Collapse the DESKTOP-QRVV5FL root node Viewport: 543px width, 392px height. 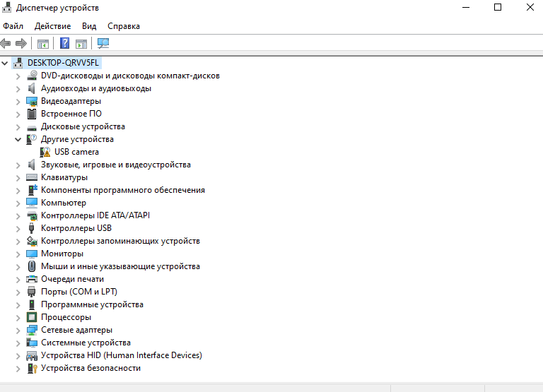pos(5,63)
